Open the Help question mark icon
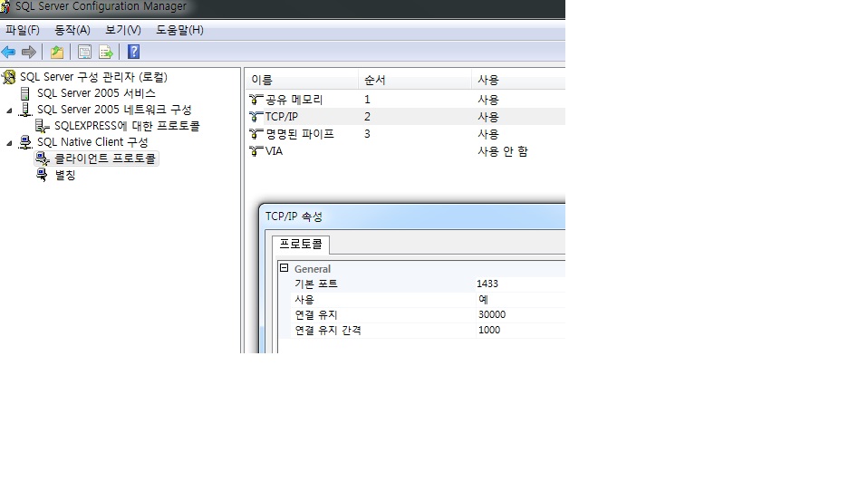The width and height of the screenshot is (868, 481). point(133,52)
